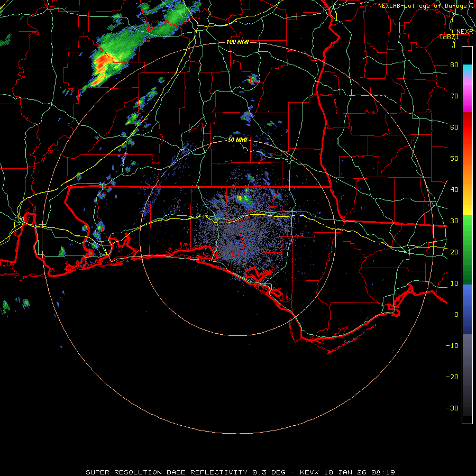The image size is (476, 476).
Task: Click the 0 value on the dBZ scale
Action: pyautogui.click(x=456, y=315)
